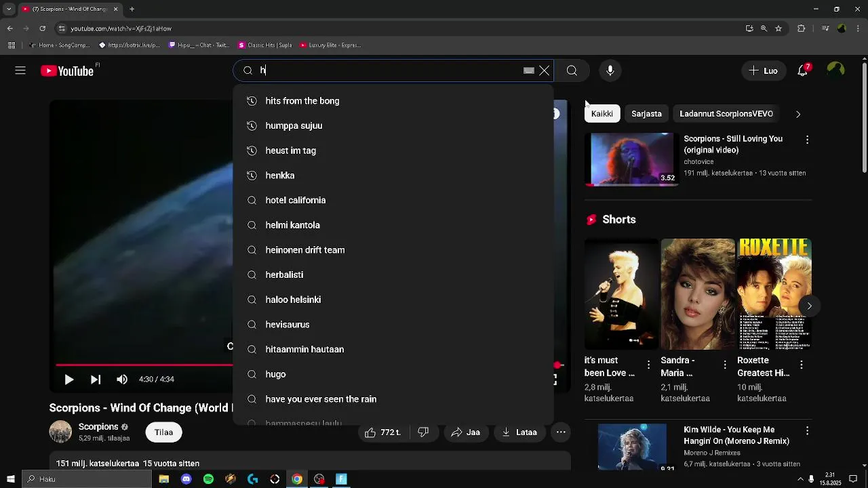The image size is (868, 488).
Task: Start voice search with the microphone
Action: [610, 70]
